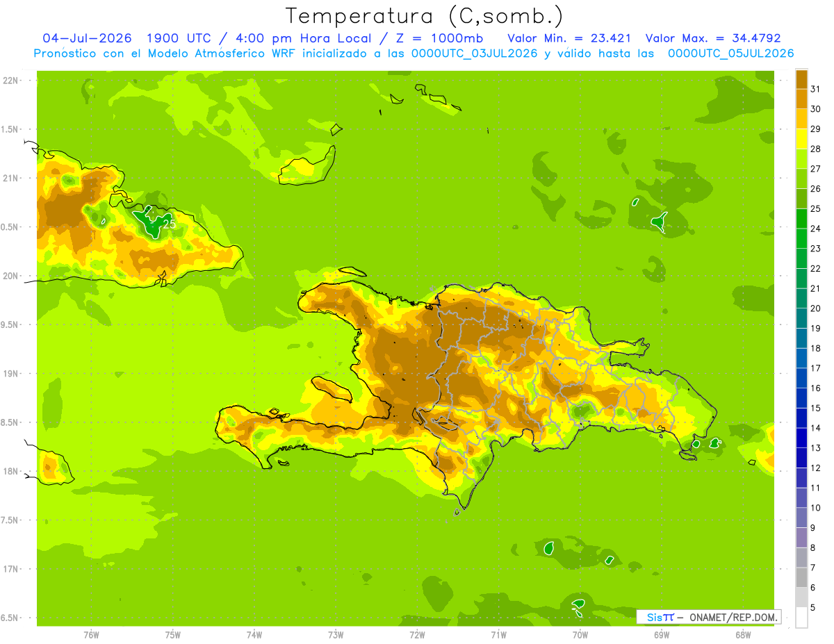Viewport: 834px width, 644px height.
Task: Click '0000UTC_03JUL2026' initialization time text
Action: pos(475,53)
